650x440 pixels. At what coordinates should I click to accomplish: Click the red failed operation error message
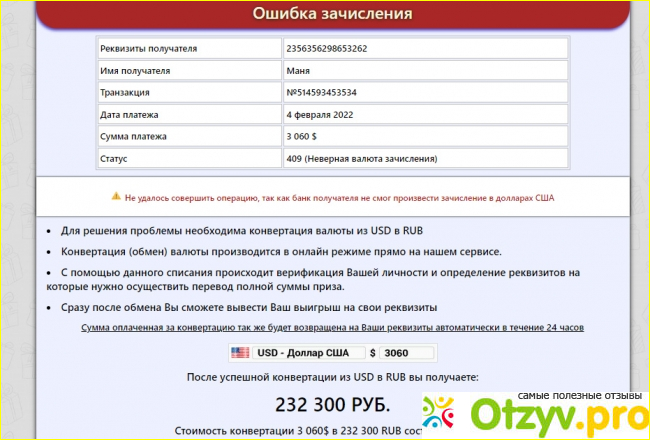click(x=338, y=197)
